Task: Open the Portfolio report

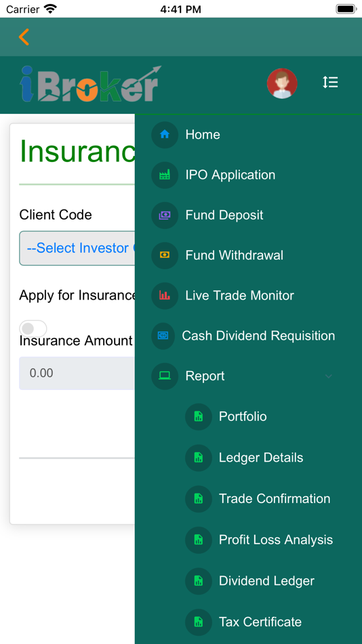Action: (x=243, y=416)
